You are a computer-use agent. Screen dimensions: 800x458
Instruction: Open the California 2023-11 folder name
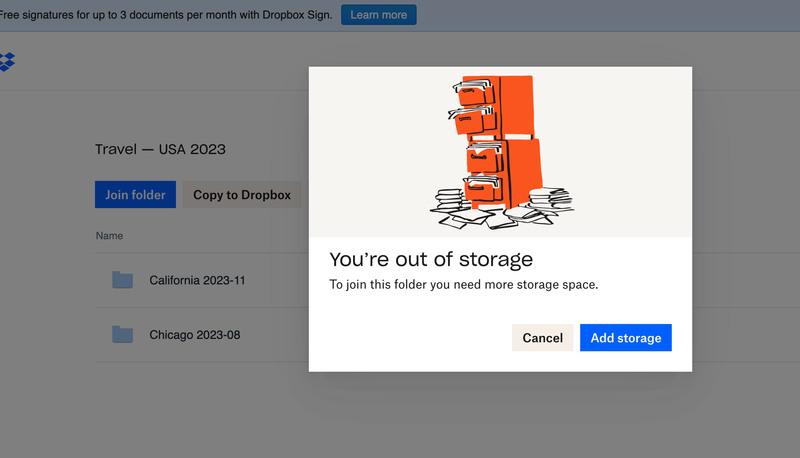(197, 280)
